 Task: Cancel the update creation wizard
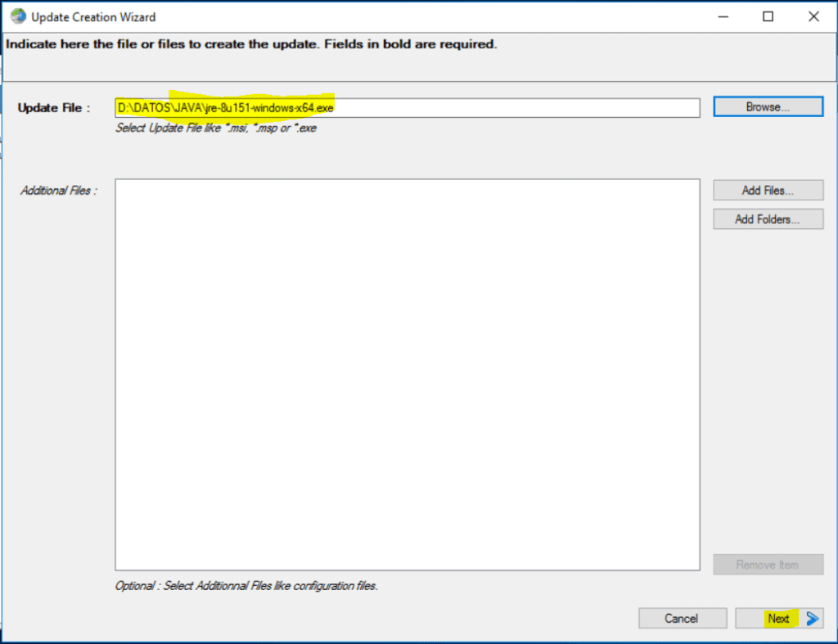click(x=682, y=619)
